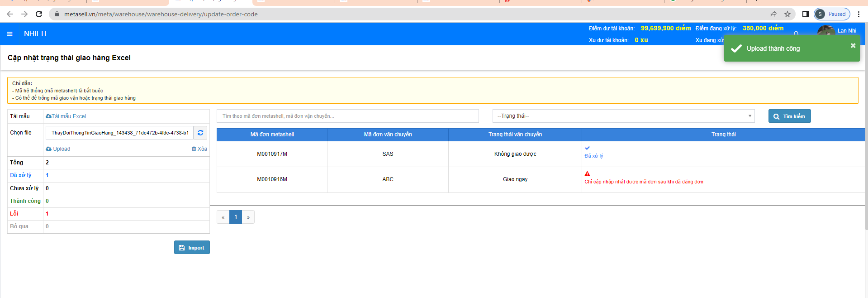
Task: Open the browser three-dot menu
Action: click(859, 14)
